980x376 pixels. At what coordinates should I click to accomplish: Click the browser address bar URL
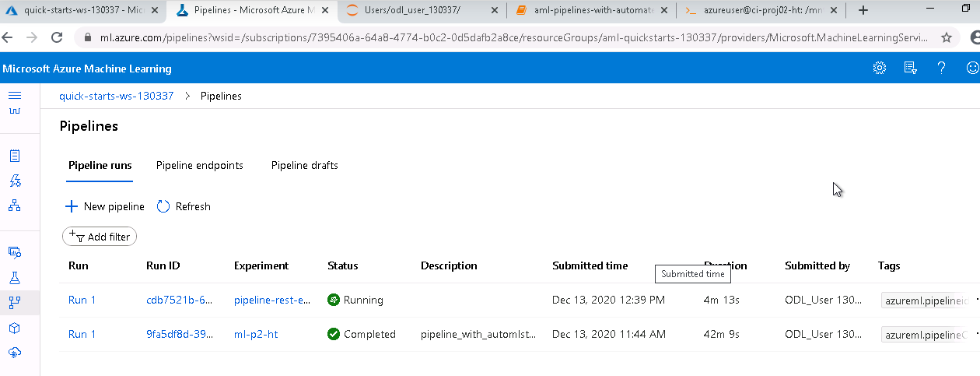pyautogui.click(x=513, y=37)
